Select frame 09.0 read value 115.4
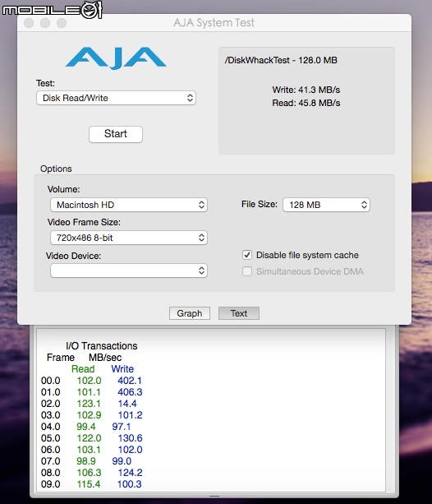 89,484
